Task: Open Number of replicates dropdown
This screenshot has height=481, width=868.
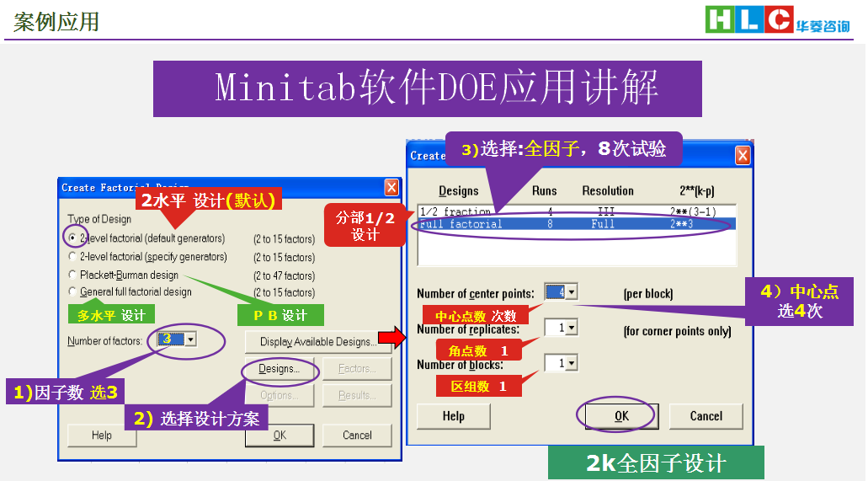Action: (572, 328)
